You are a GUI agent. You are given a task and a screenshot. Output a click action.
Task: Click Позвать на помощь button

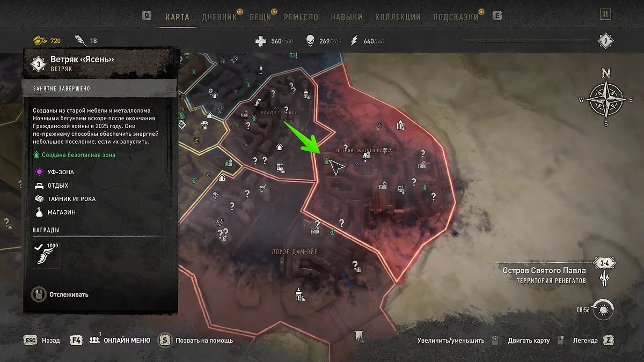click(196, 340)
